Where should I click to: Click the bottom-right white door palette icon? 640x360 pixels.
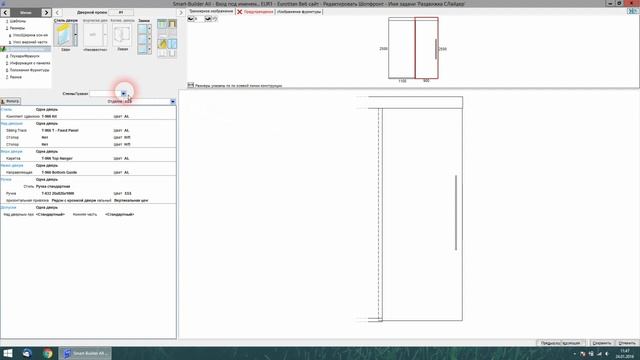(x=172, y=53)
